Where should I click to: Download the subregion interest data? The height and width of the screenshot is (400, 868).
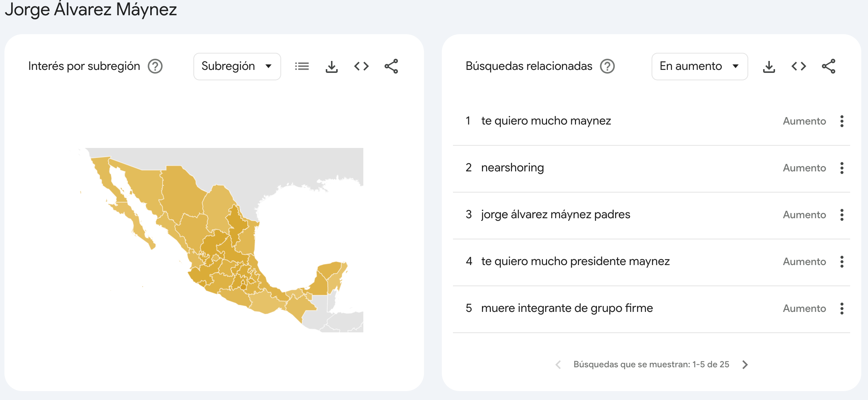pyautogui.click(x=331, y=67)
